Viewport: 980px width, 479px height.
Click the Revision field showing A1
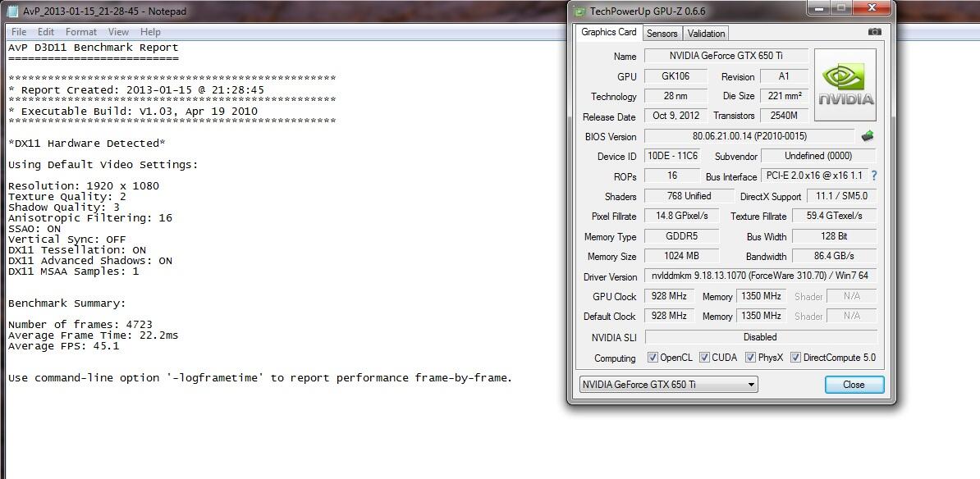click(x=784, y=76)
